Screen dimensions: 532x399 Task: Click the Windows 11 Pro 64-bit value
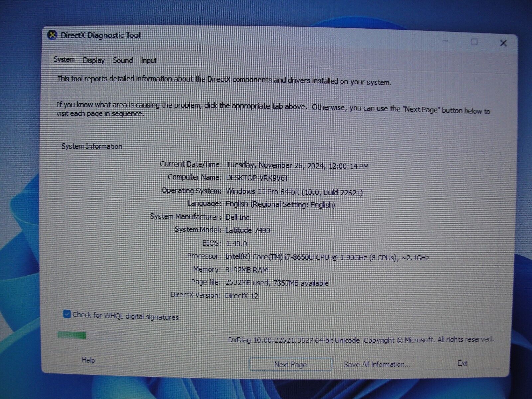click(294, 192)
